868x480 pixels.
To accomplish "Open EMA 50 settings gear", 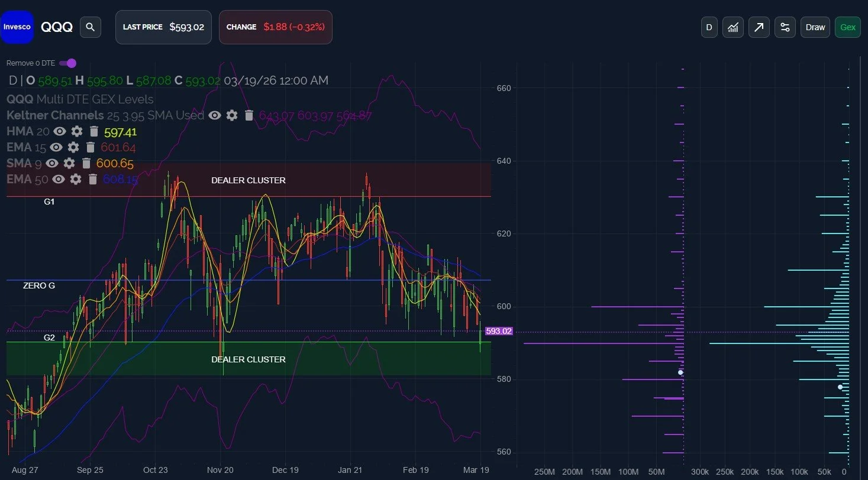I will (x=76, y=179).
